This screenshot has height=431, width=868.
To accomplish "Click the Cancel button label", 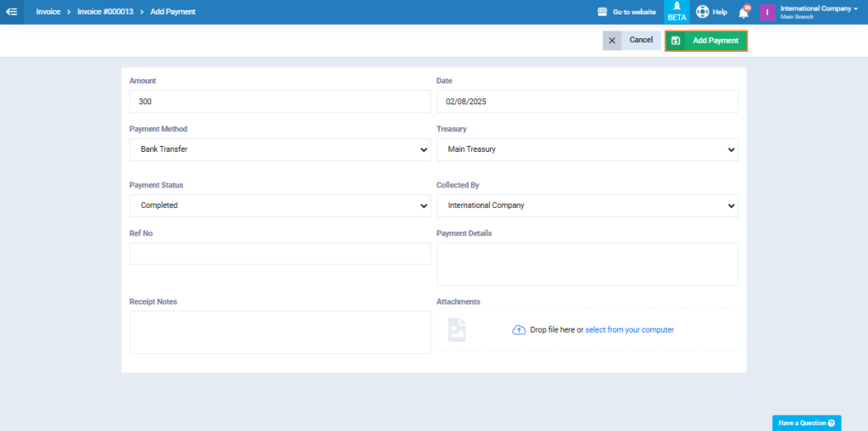I will (641, 41).
